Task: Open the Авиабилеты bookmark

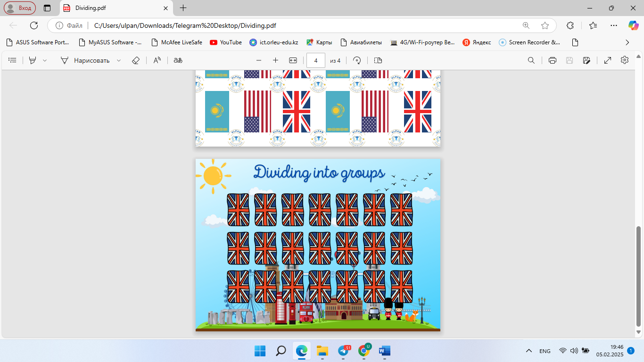Action: click(x=361, y=42)
